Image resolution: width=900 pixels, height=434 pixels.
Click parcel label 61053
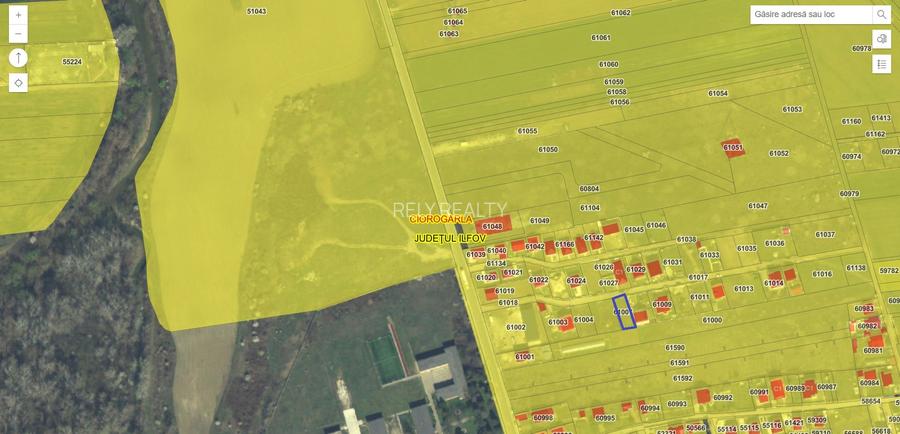pyautogui.click(x=792, y=109)
